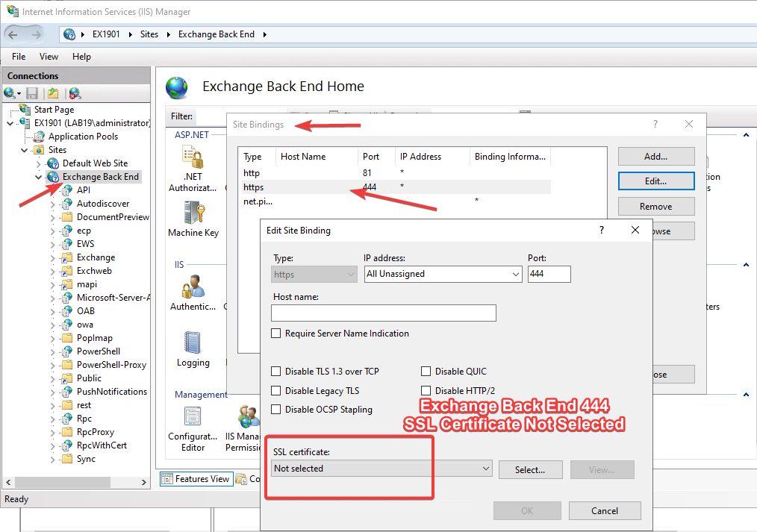Select the Autodiscover application node
The image size is (757, 532).
[103, 204]
